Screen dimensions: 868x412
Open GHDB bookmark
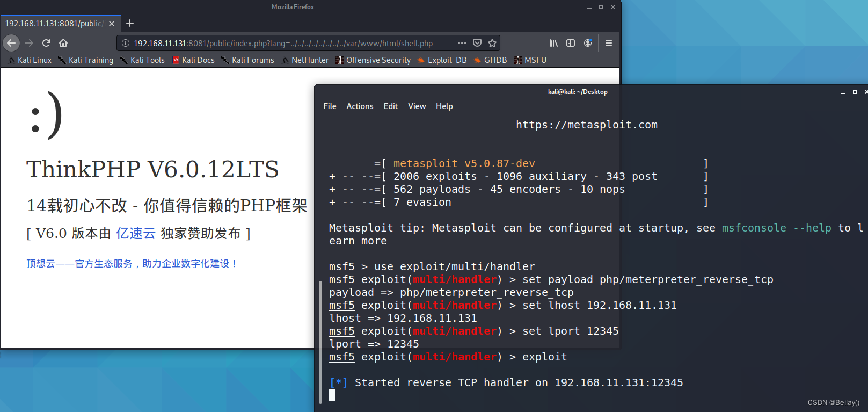coord(490,60)
